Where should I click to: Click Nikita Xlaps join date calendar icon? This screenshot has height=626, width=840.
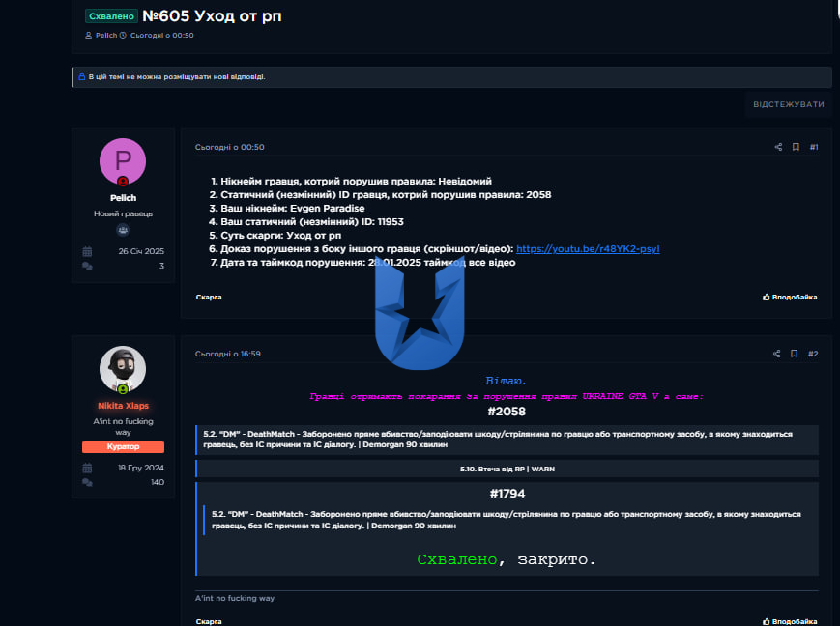pos(87,468)
